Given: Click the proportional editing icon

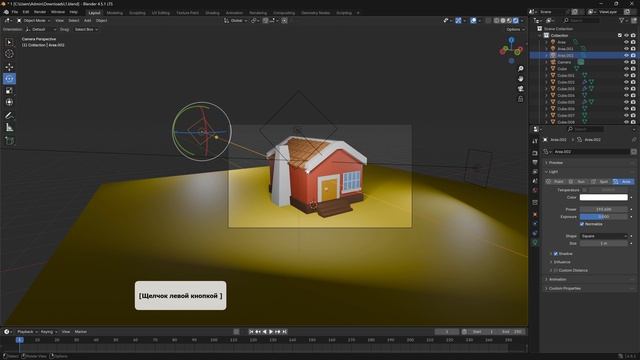Looking at the screenshot, I should (284, 20).
